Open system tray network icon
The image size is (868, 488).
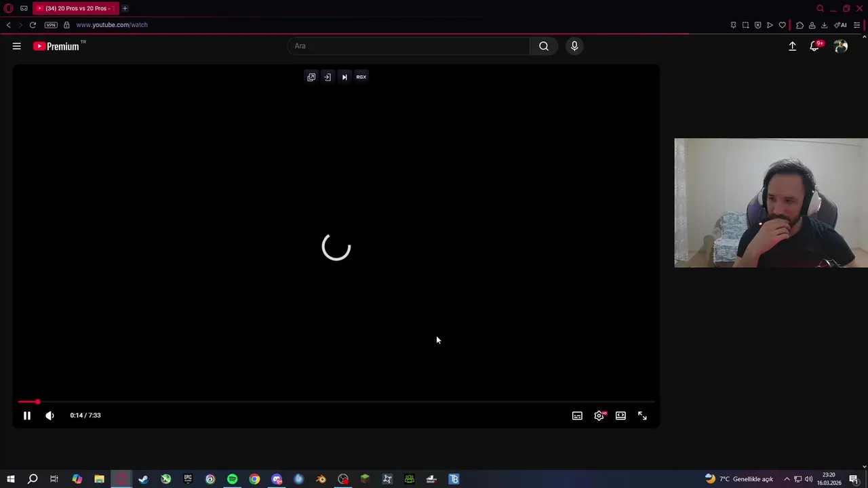(798, 479)
